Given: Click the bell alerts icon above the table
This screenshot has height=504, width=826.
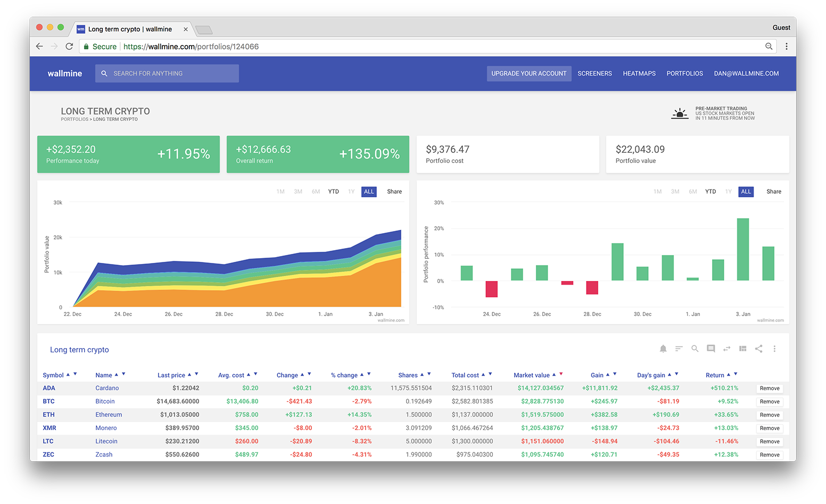Looking at the screenshot, I should click(663, 349).
